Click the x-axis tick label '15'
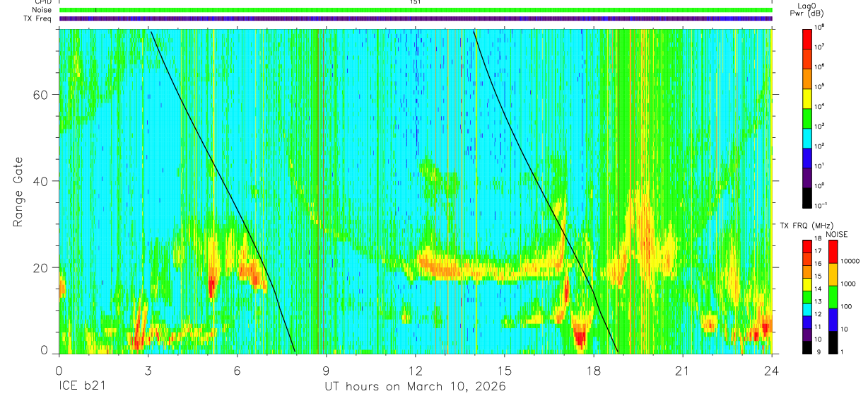Viewport: 868px width, 401px height. 505,371
